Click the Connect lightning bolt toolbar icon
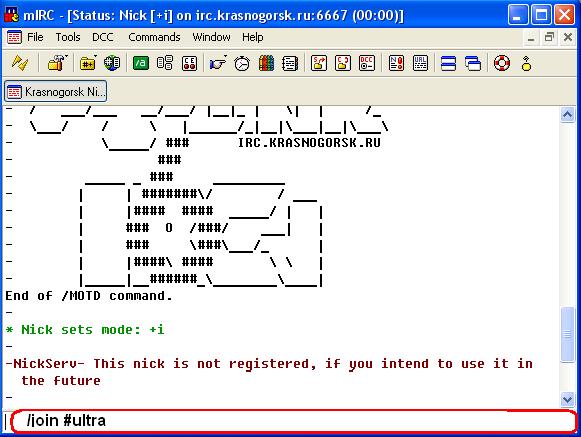Screen dimensions: 581x437 (20, 63)
